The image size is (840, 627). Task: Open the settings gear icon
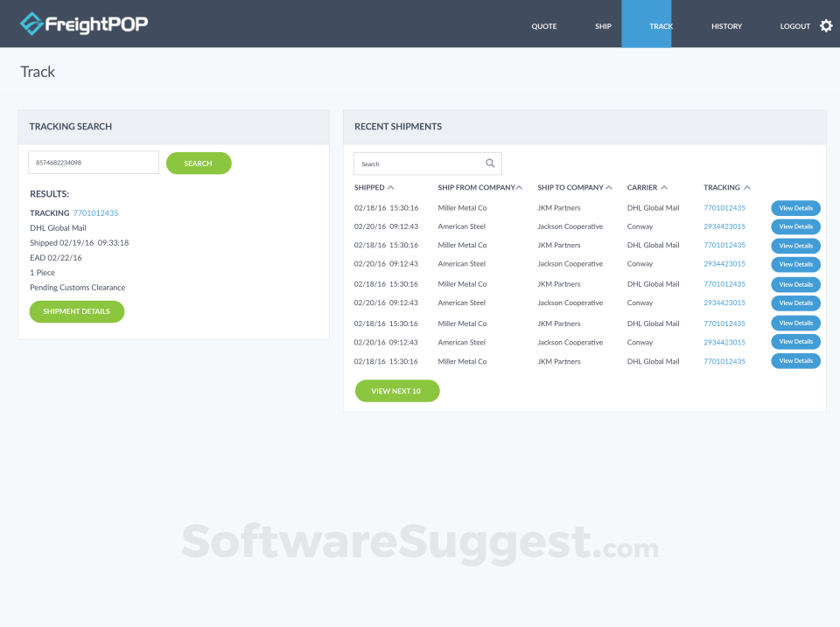(827, 25)
